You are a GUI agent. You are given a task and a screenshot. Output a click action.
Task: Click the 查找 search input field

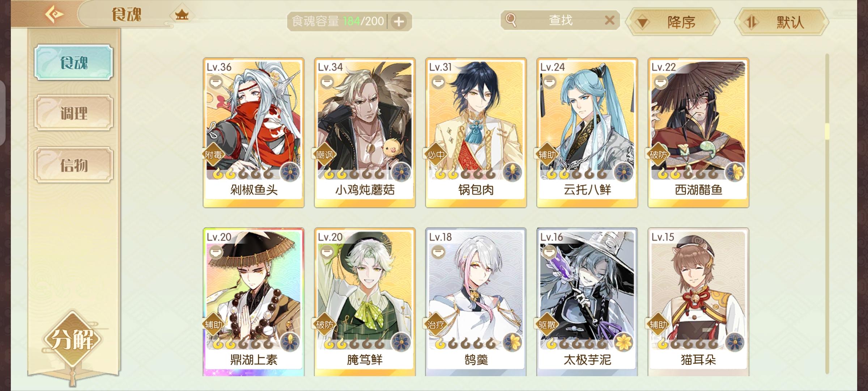560,20
